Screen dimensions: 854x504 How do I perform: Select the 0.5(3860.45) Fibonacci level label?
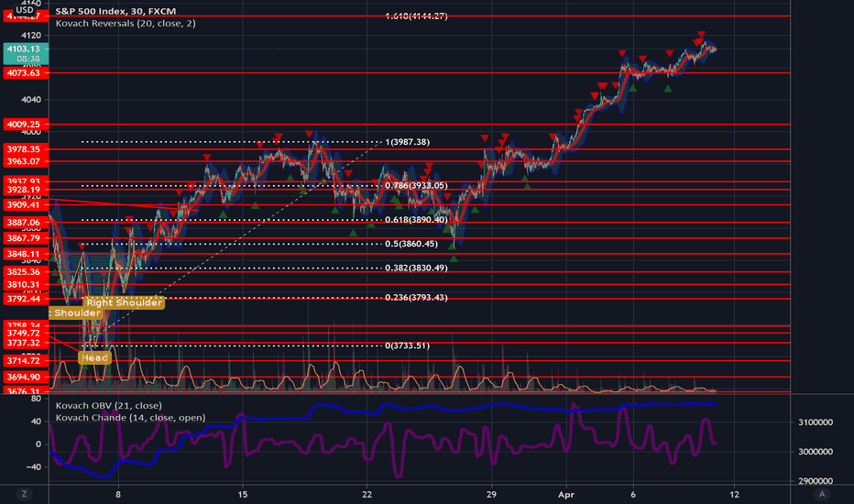411,244
